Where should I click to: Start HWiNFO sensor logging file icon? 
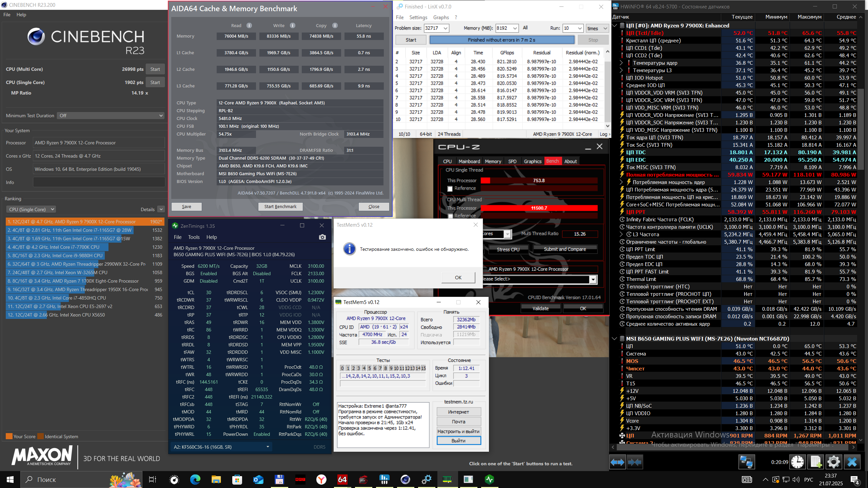pyautogui.click(x=815, y=462)
